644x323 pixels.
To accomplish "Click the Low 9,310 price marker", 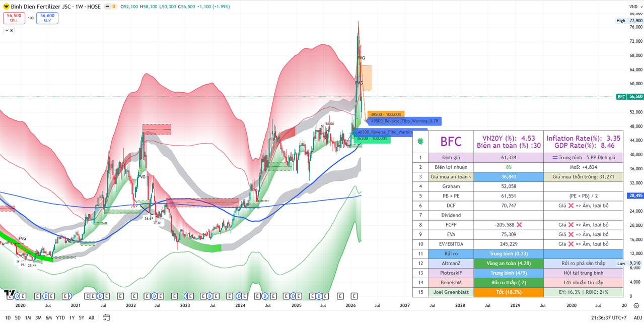I will point(630,263).
